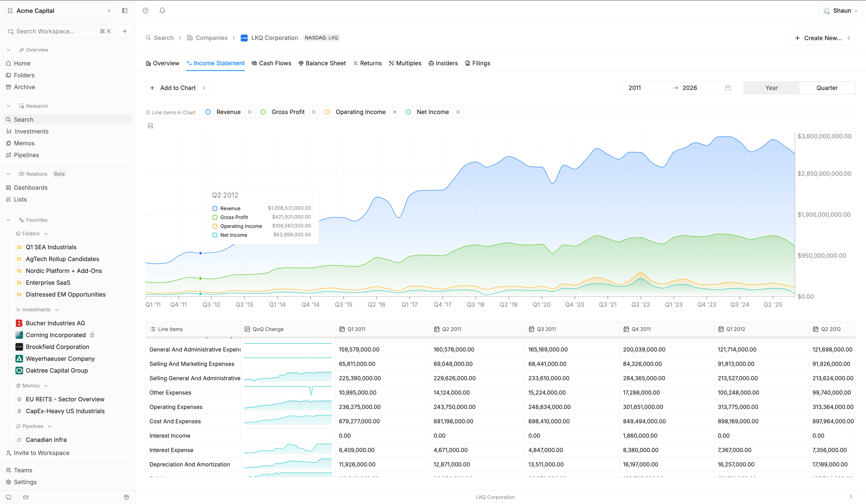Collapse the Favorites section
Screen dimensions: 866x504
9,220
